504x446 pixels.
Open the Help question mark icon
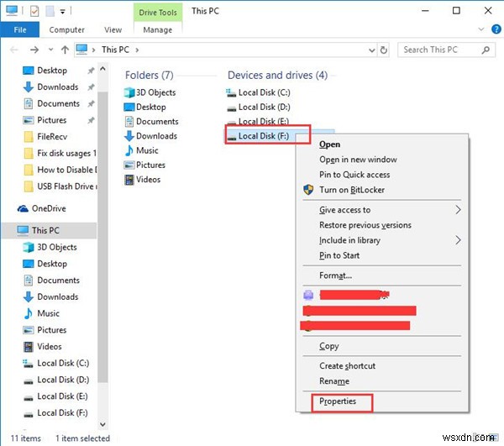point(496,29)
